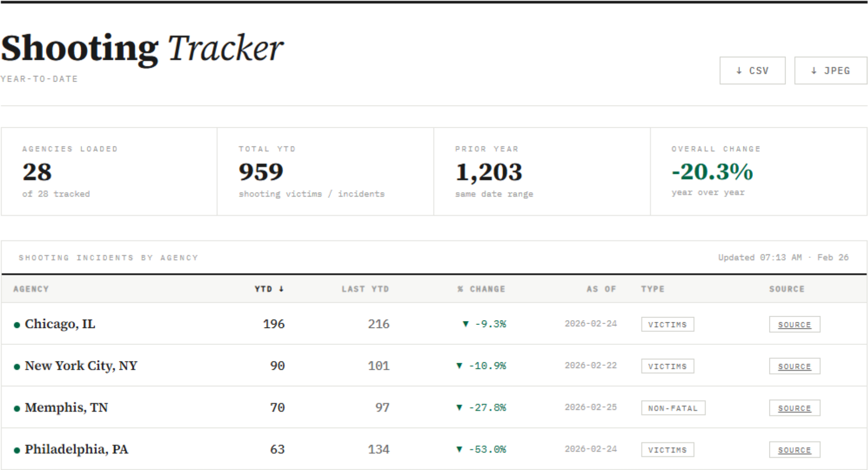
Task: Click the NON-FATAL tag for Memphis
Action: pyautogui.click(x=673, y=408)
